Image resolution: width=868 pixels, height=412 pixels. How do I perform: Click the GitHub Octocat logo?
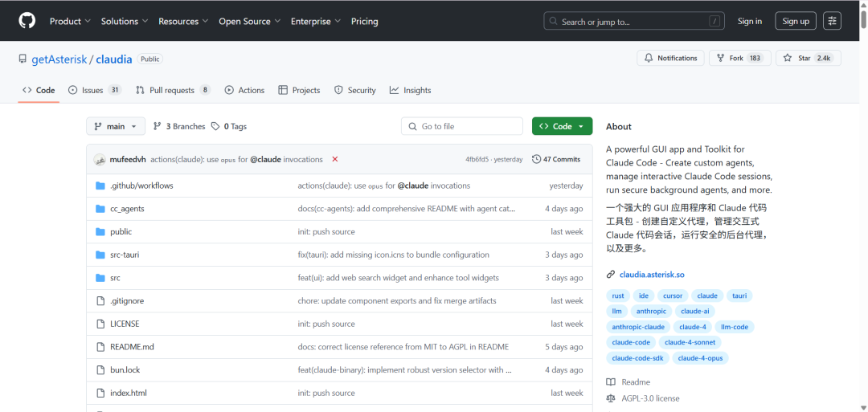pos(27,21)
